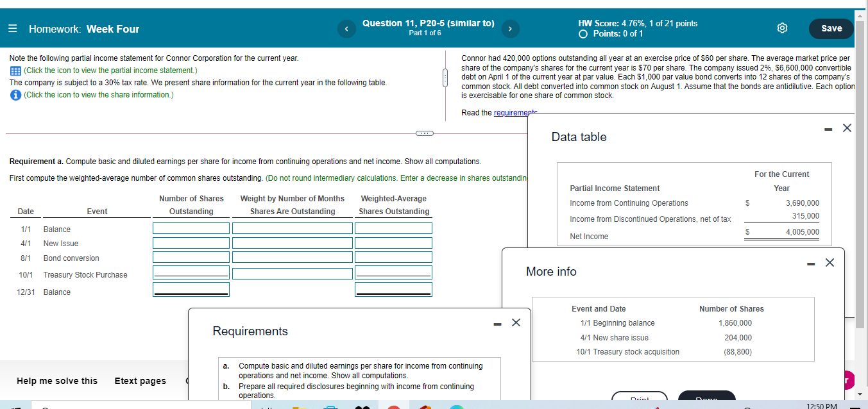Close the More info popup
Screen dimensions: 868x409
(830, 263)
